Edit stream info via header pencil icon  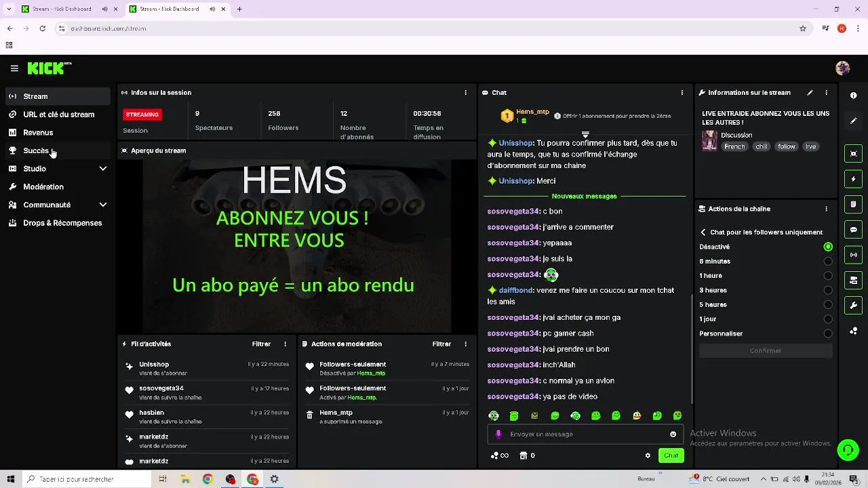[x=810, y=93]
